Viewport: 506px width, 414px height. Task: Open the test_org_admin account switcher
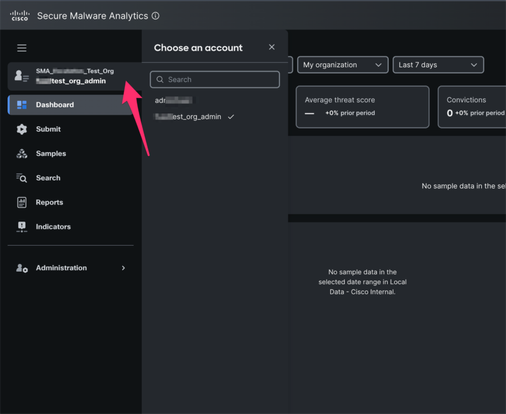[75, 76]
